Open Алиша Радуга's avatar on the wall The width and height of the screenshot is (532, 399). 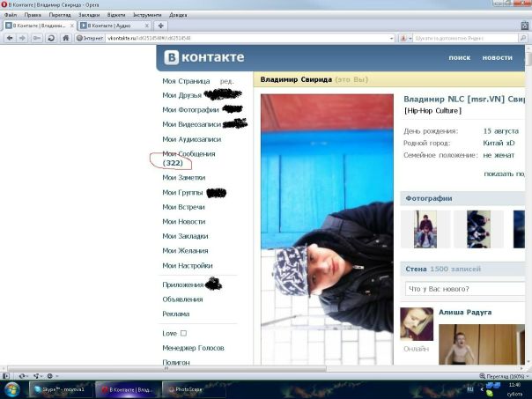[x=417, y=324]
